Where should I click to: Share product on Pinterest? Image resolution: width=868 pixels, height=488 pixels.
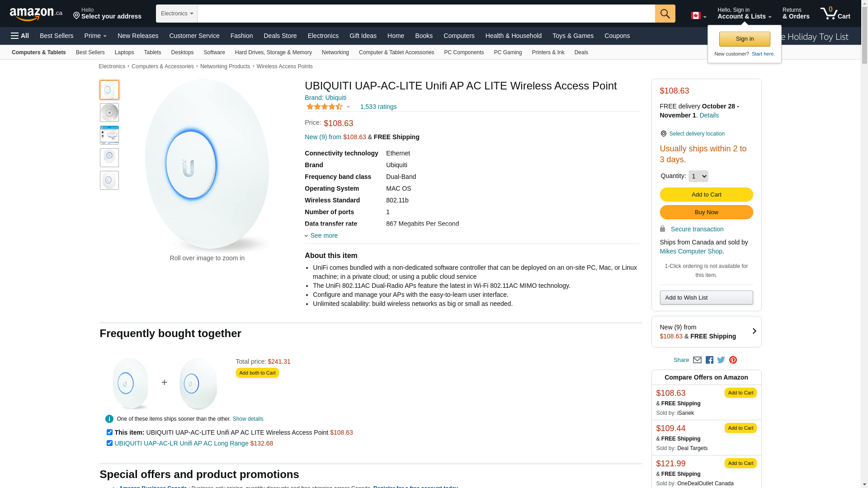pyautogui.click(x=733, y=360)
